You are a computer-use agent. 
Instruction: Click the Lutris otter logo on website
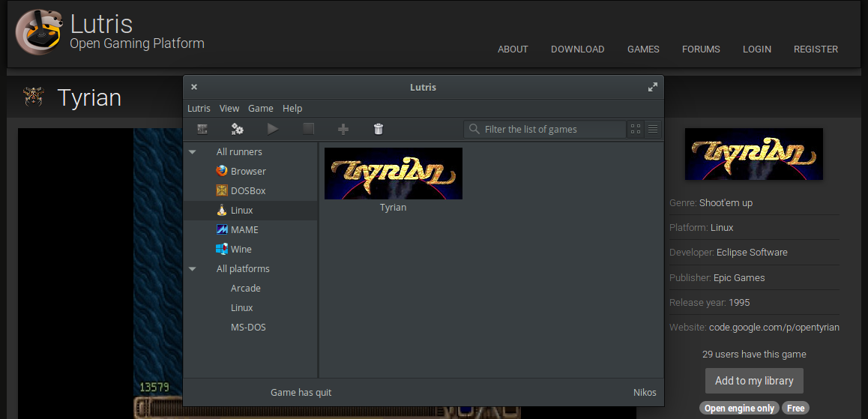coord(39,33)
